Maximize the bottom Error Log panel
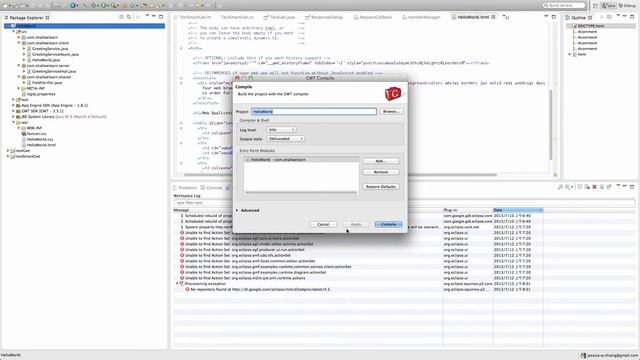Image resolution: width=640 pixels, height=360 pixels. 632,187
